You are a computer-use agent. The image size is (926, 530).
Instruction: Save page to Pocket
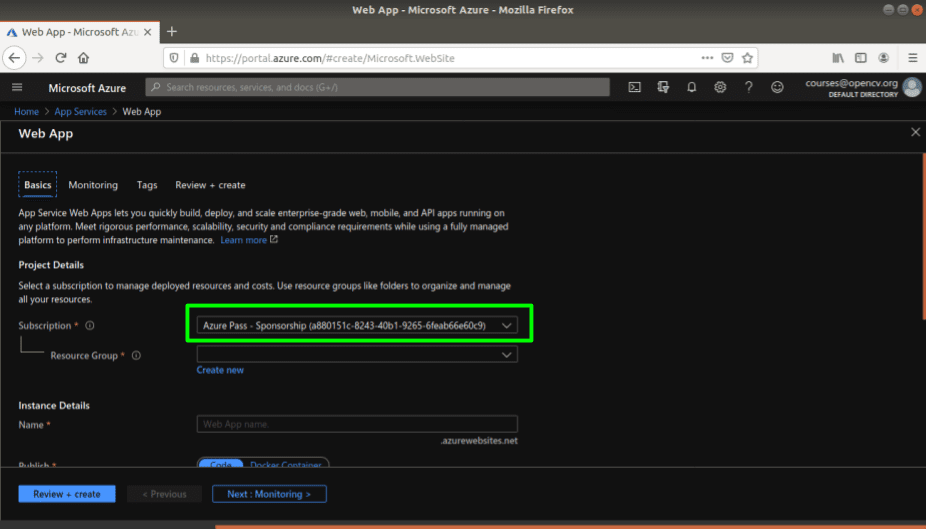[x=728, y=58]
